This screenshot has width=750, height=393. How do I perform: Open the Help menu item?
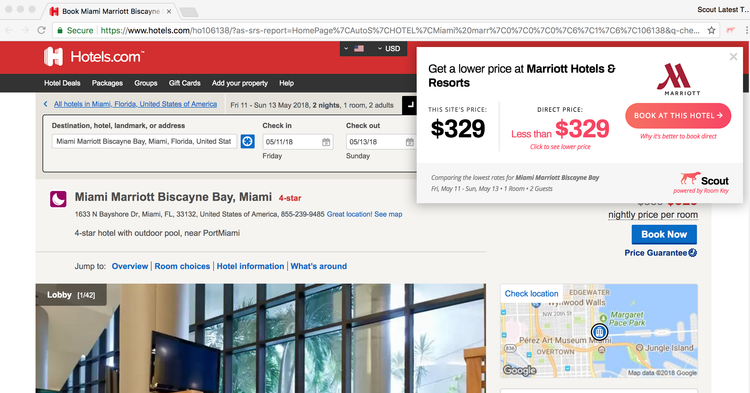click(287, 83)
